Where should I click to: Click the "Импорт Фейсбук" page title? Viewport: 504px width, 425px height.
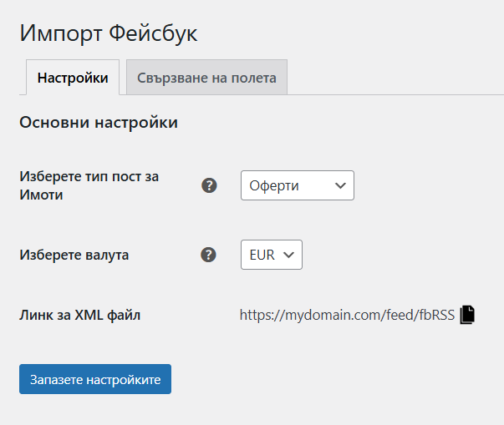click(109, 33)
